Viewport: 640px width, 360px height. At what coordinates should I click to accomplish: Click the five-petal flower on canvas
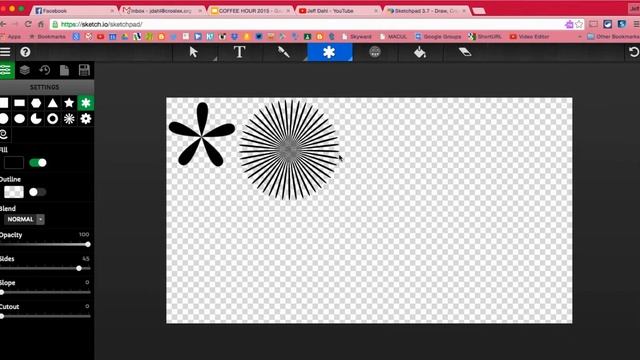[202, 135]
